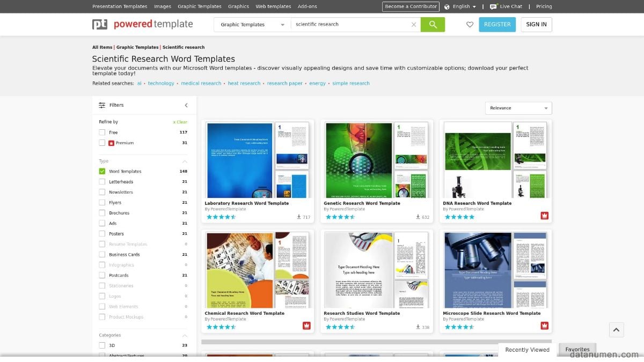
Task: Rate Genetic Research template using stars
Action: pos(339,217)
